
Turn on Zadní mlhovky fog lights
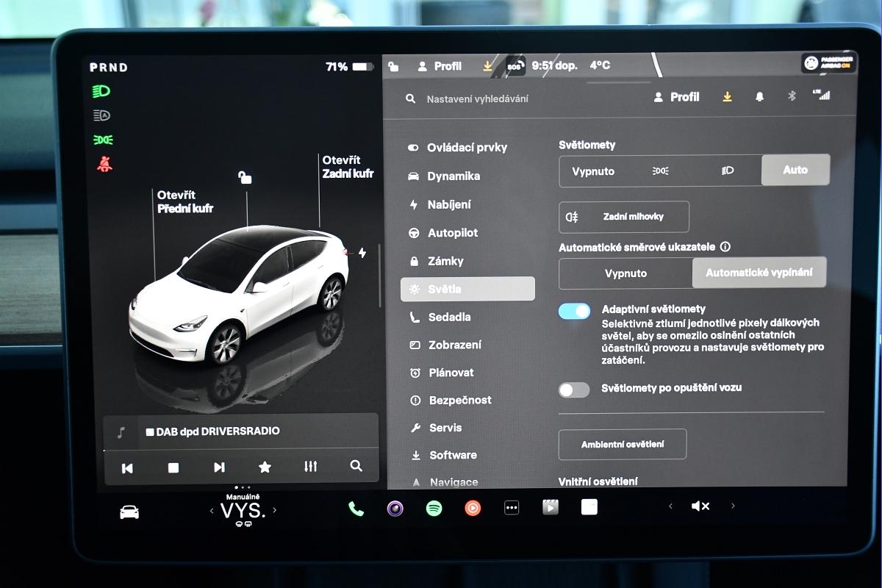[624, 217]
